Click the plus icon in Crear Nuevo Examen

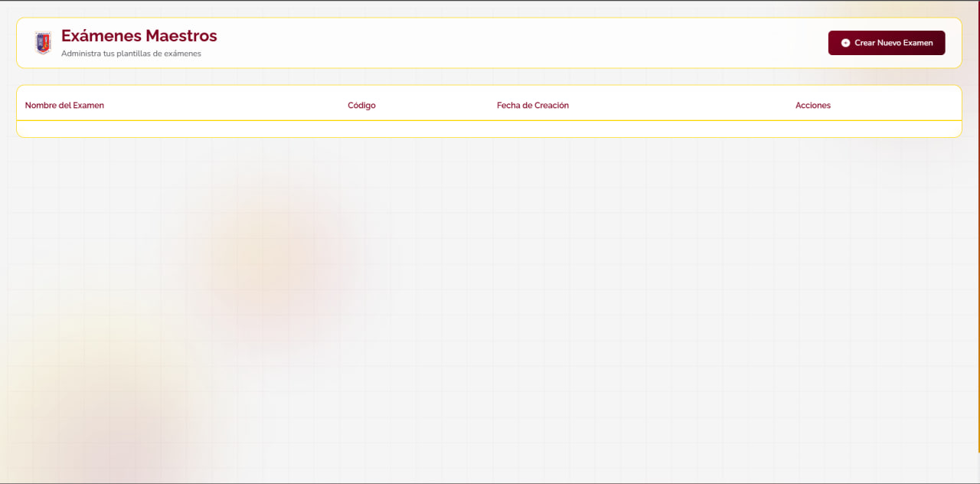(x=845, y=43)
